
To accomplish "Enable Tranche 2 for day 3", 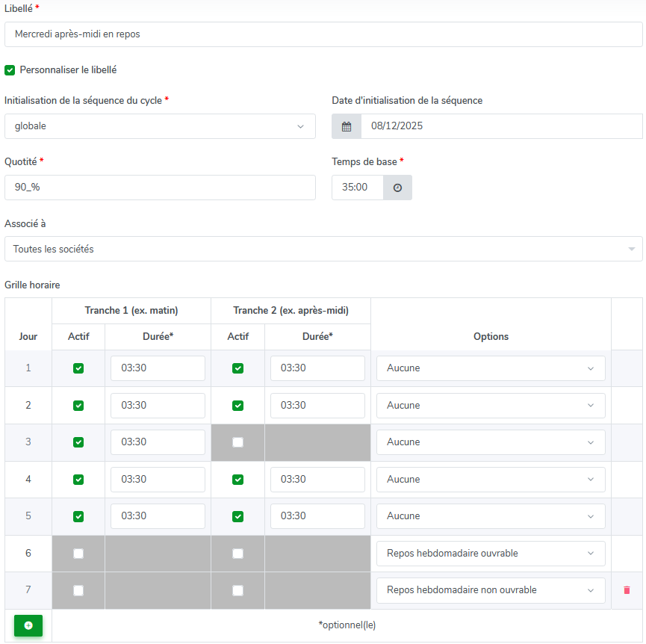I will (237, 442).
